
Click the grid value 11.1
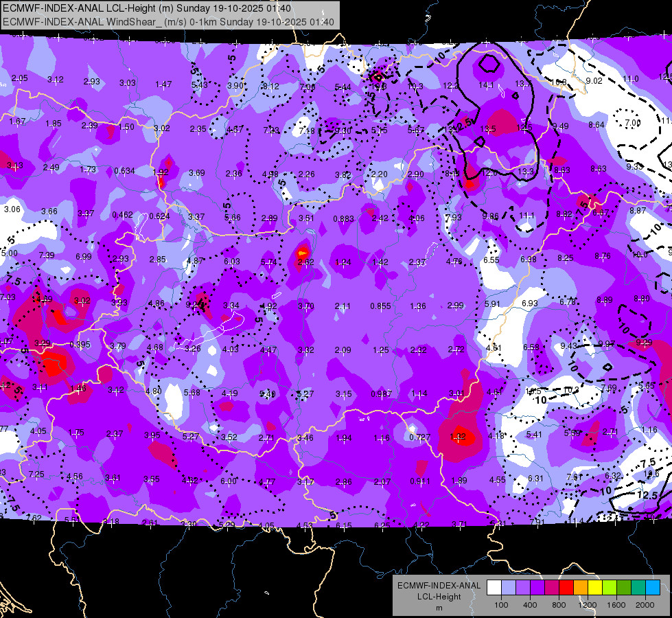pyautogui.click(x=526, y=216)
